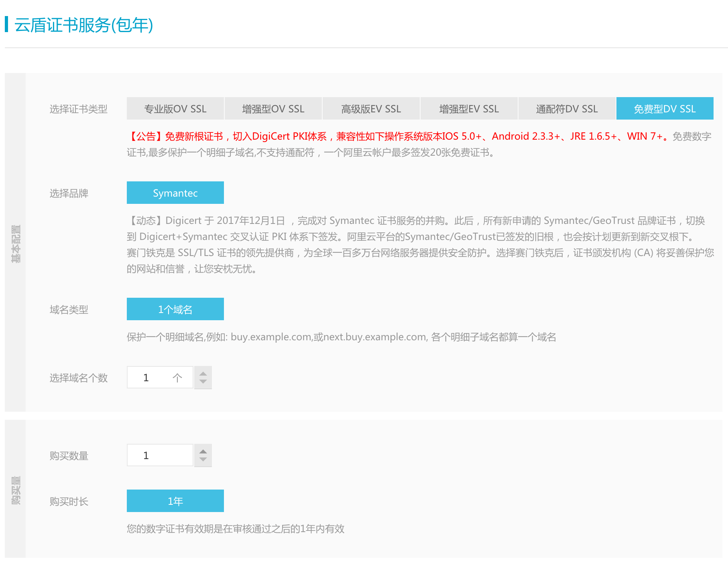
Task: Switch to 高级版EV SSL certificate type
Action: click(371, 108)
